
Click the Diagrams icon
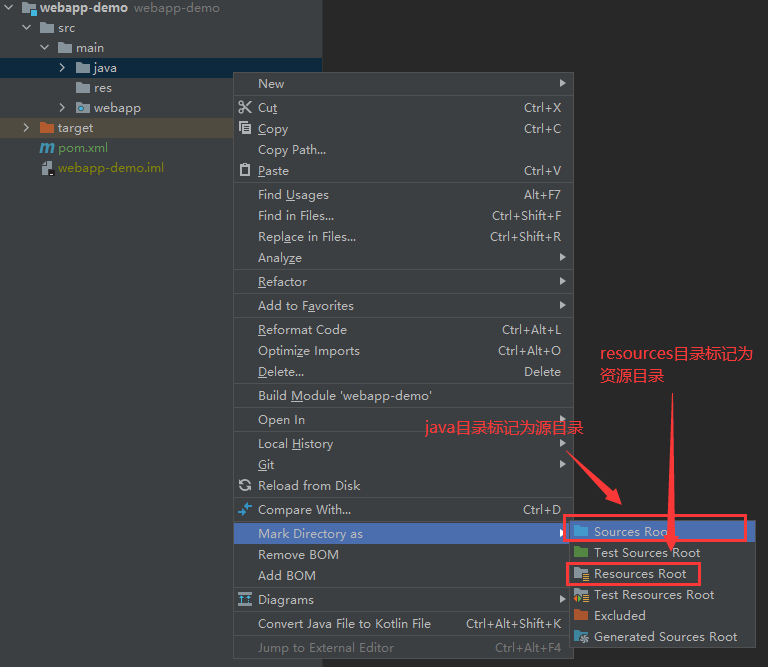tap(245, 599)
